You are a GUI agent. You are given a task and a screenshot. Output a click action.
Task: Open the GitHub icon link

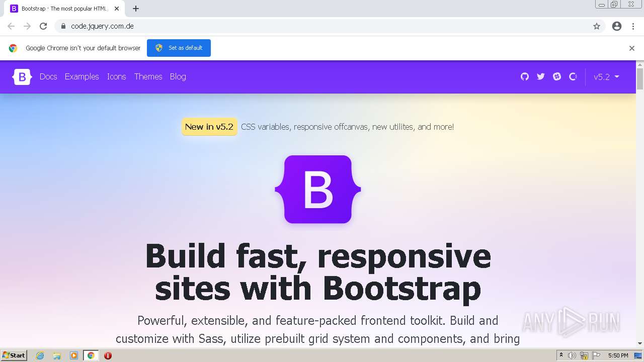click(525, 76)
